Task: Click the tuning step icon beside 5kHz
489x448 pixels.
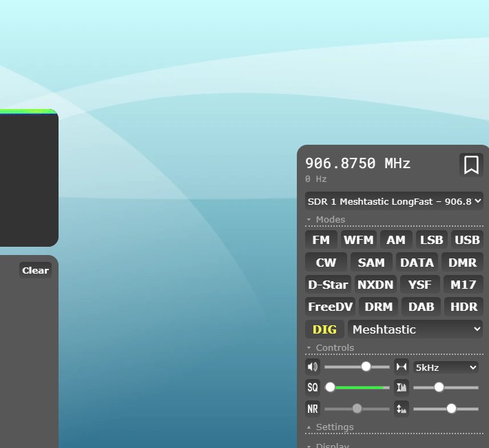Action: coord(402,367)
